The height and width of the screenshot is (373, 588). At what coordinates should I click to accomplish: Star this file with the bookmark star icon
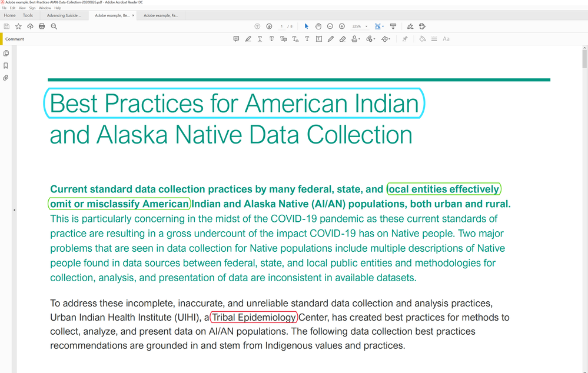pyautogui.click(x=18, y=26)
